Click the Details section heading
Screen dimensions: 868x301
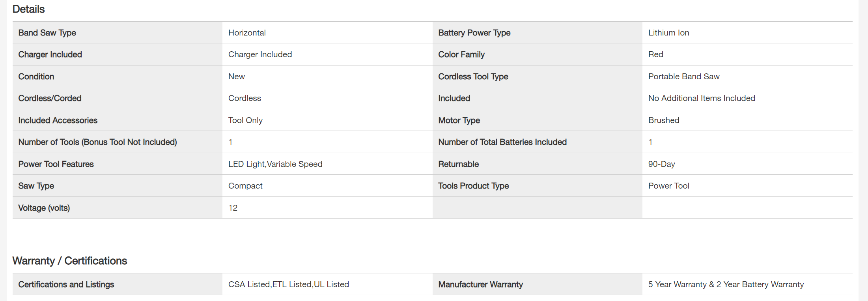pos(28,9)
